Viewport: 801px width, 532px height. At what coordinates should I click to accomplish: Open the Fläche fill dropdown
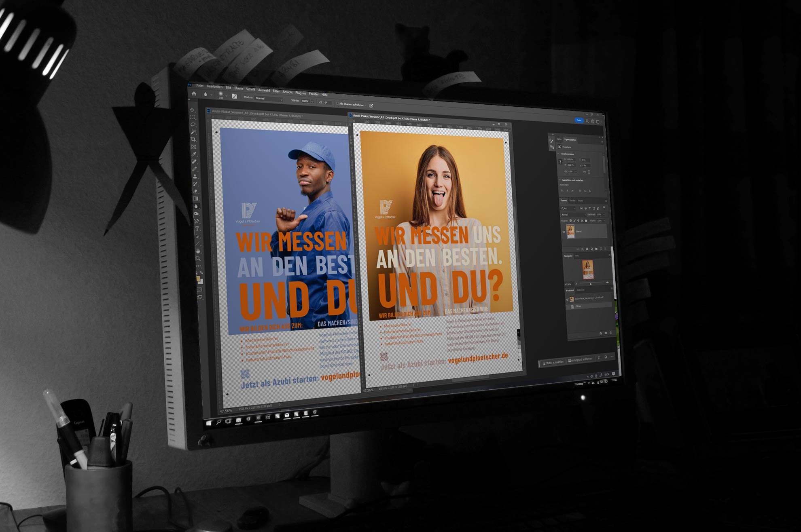pos(604,221)
